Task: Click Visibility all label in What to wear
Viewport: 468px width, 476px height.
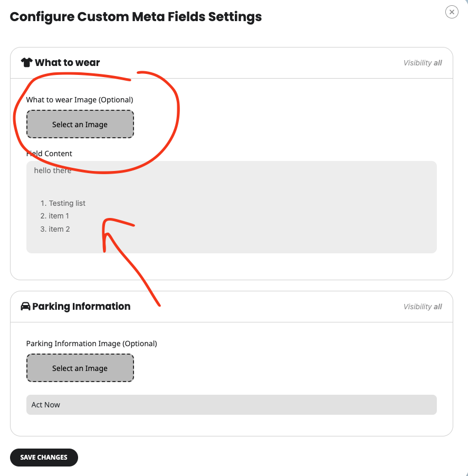Action: coord(423,63)
